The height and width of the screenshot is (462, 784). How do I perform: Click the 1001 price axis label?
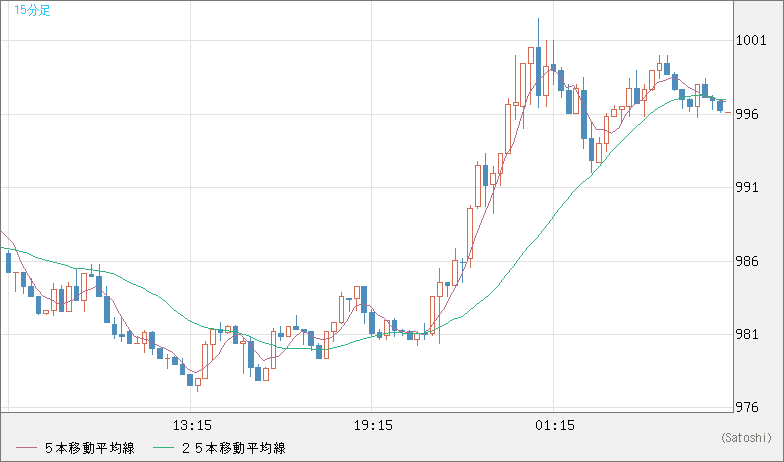[x=751, y=40]
